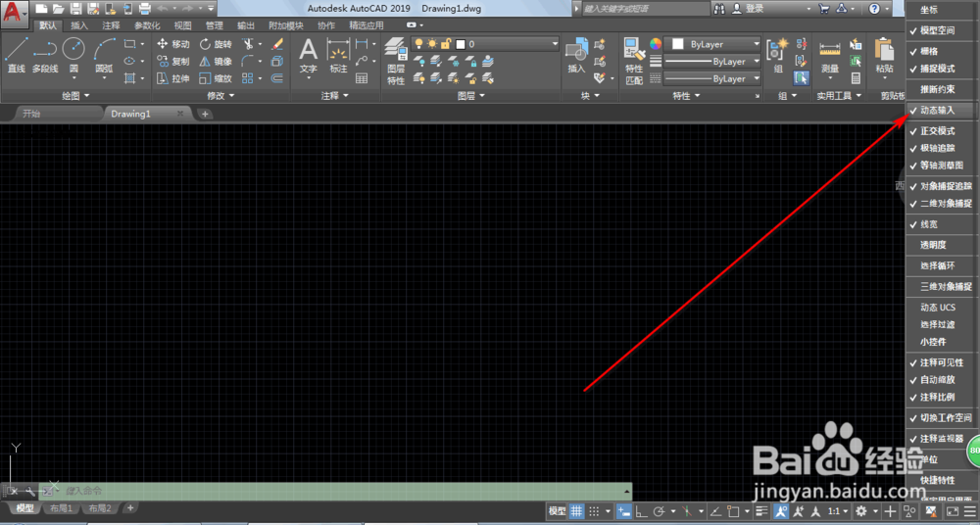Select the 文字 (Text) annotation tool
The width and height of the screenshot is (980, 525).
(x=308, y=56)
